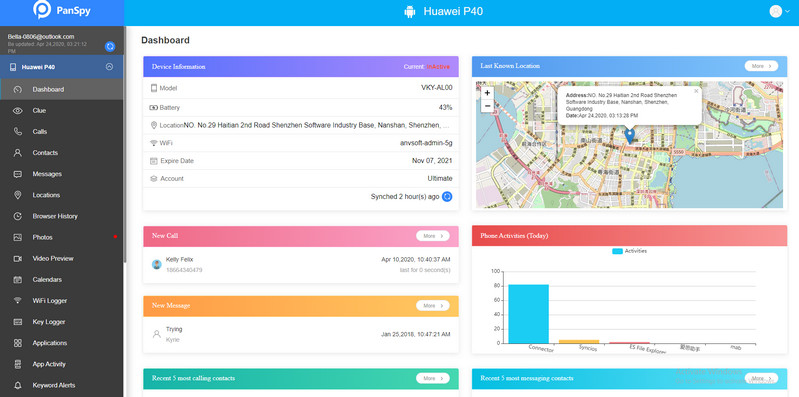Close the map address popup
The height and width of the screenshot is (397, 799).
click(696, 91)
